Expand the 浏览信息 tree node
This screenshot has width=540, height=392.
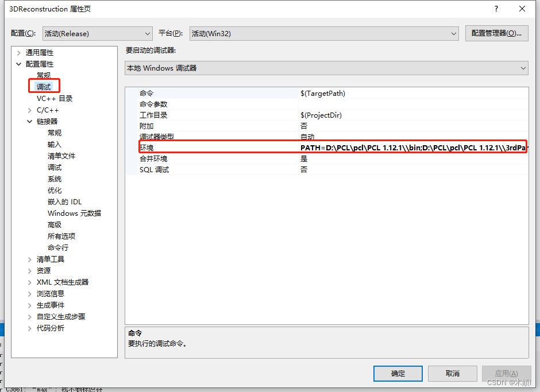[x=30, y=294]
